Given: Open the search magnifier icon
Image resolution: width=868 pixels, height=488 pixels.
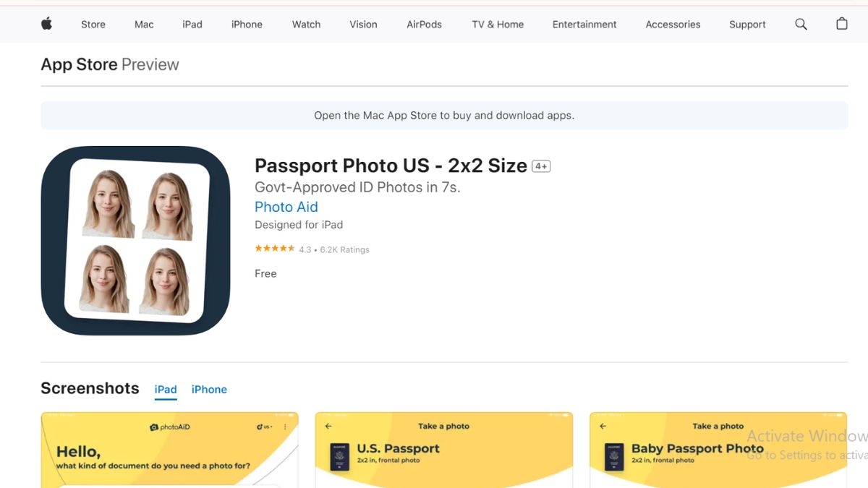Looking at the screenshot, I should click(801, 24).
